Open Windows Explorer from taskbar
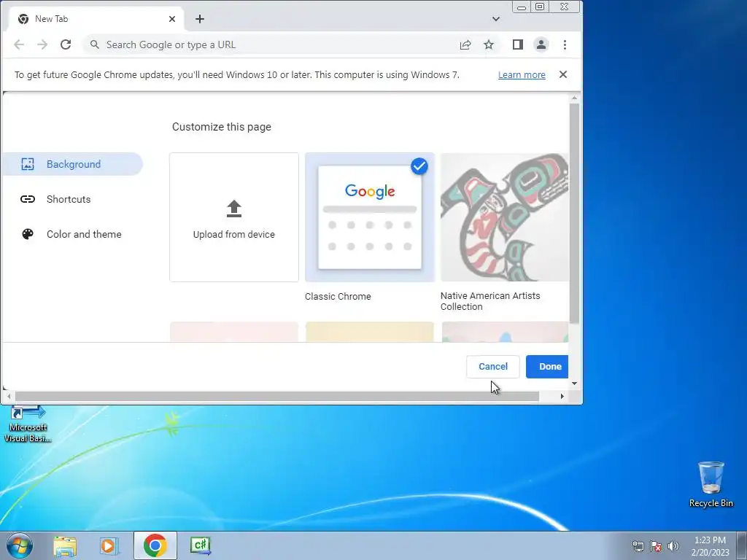This screenshot has width=747, height=560. pos(65,545)
